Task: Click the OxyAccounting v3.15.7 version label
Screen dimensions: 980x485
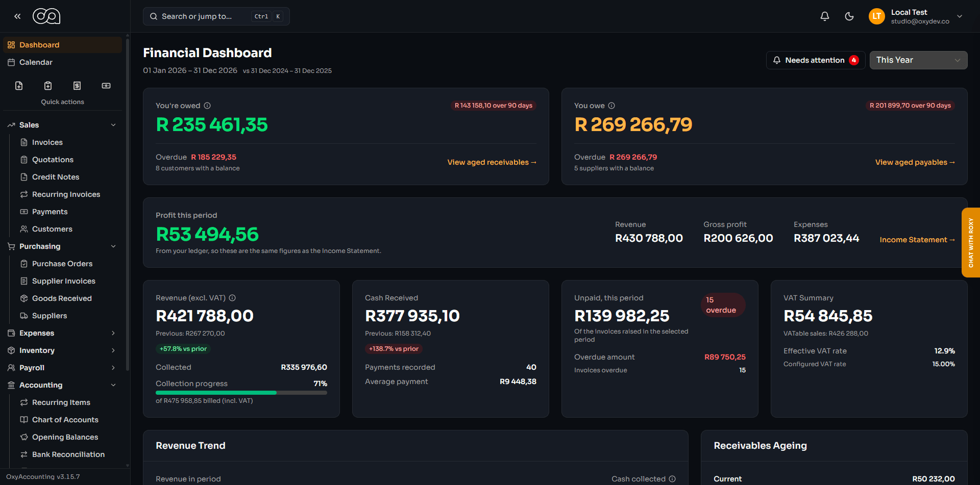Action: pos(43,477)
